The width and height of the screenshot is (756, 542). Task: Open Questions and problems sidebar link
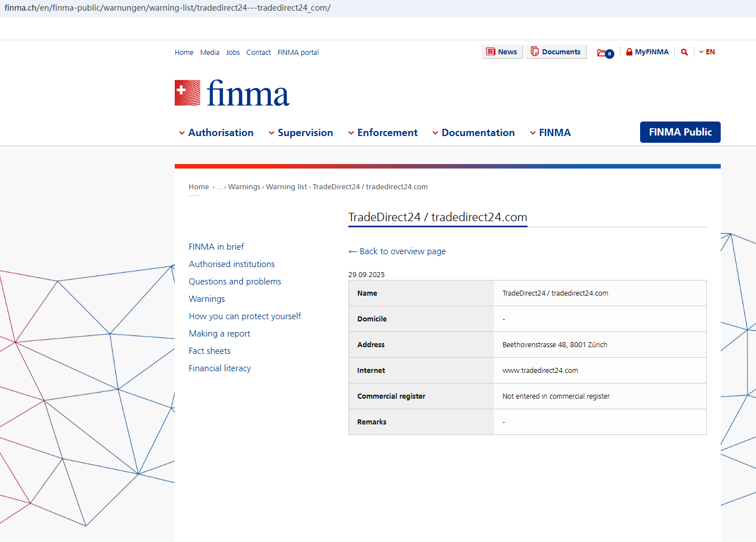(235, 282)
